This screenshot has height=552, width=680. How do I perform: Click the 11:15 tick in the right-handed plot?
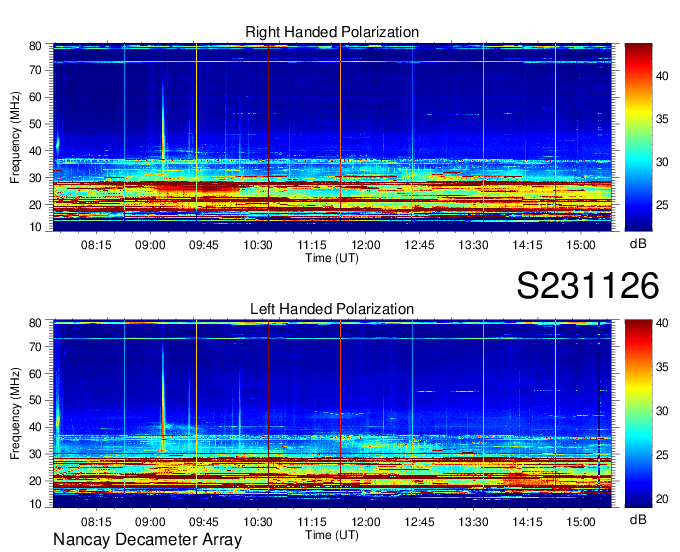pyautogui.click(x=312, y=245)
